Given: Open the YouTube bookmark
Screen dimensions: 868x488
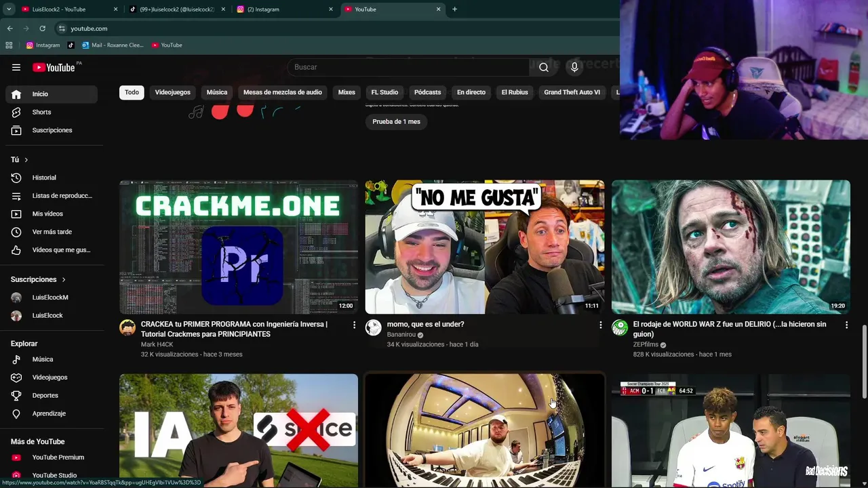Looking at the screenshot, I should pyautogui.click(x=167, y=45).
